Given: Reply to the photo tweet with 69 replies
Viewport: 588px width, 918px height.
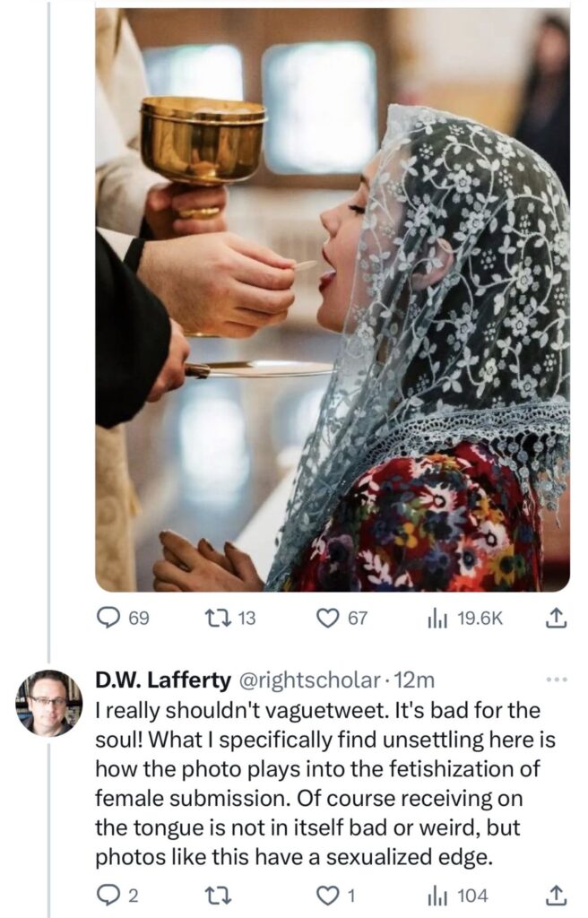Looking at the screenshot, I should tap(108, 618).
